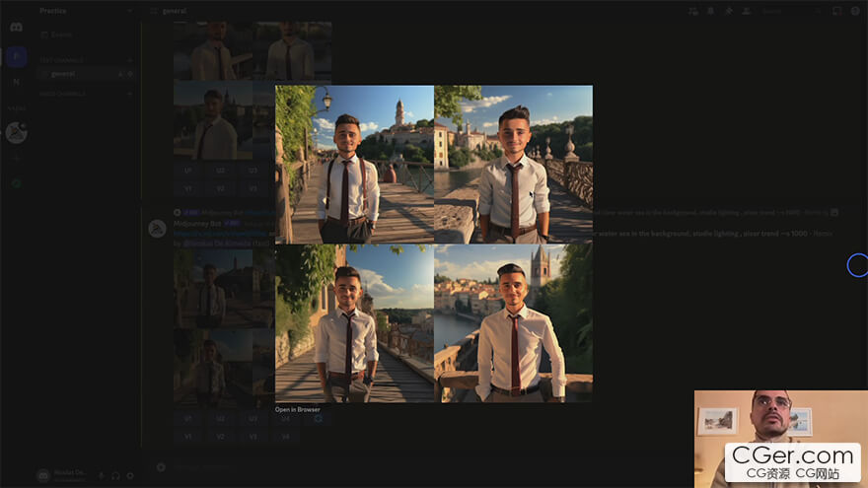The width and height of the screenshot is (868, 488).
Task: Click V1 in the row containing V4
Action: pos(188,437)
